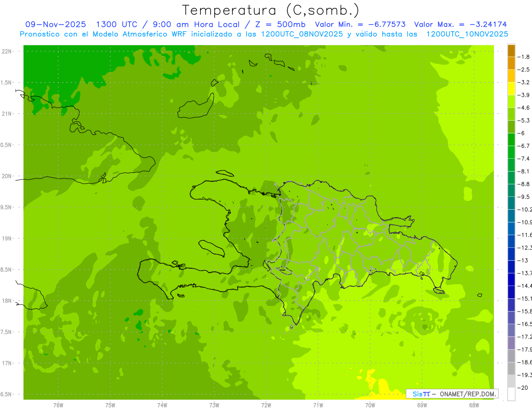Click the '22N' latitude axis label

7,51
